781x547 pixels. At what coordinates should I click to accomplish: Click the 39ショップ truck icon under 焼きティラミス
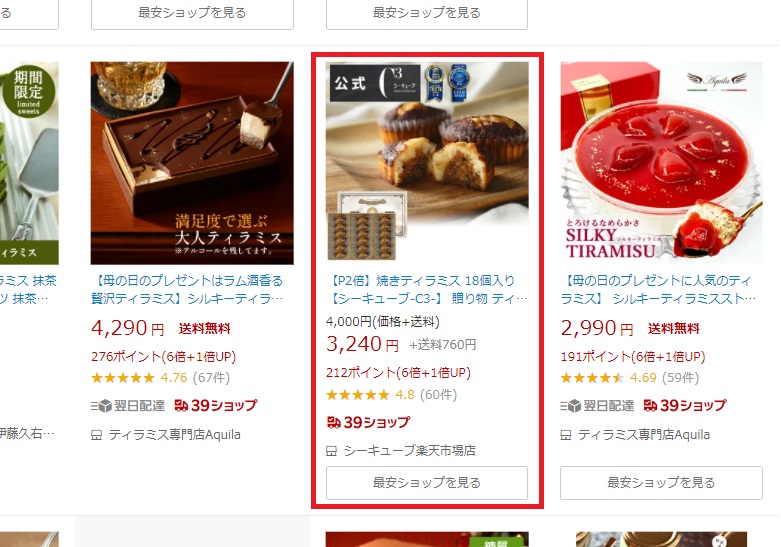point(333,422)
